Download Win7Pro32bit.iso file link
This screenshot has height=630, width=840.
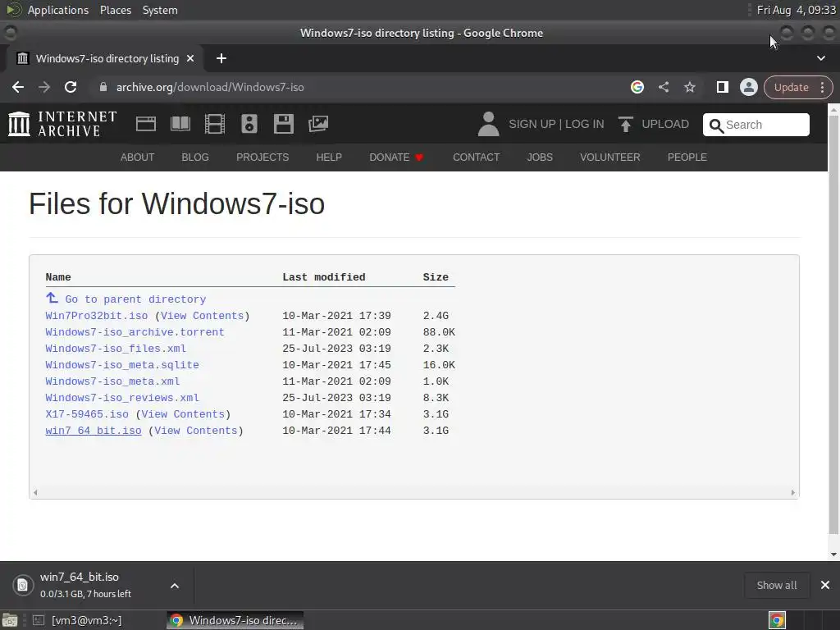point(97,316)
